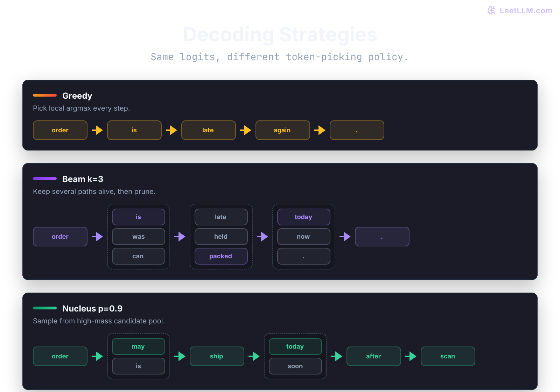Pick the 'can' beam candidate
Screen dimensions: 560x392
pos(139,256)
